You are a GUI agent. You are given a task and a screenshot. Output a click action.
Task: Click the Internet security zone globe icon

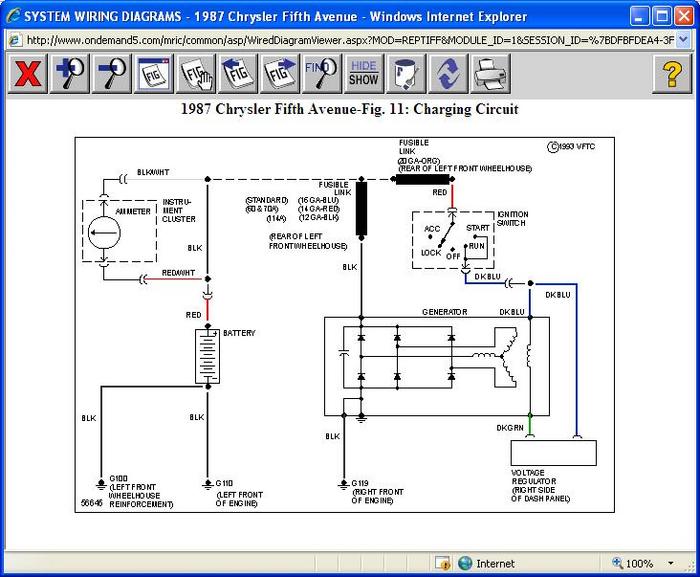click(x=465, y=564)
